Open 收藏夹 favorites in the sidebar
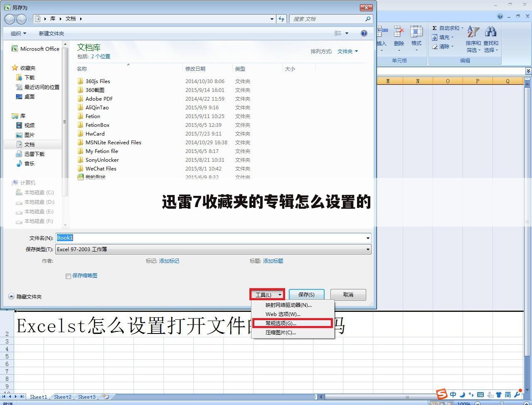The height and width of the screenshot is (405, 532). point(24,68)
